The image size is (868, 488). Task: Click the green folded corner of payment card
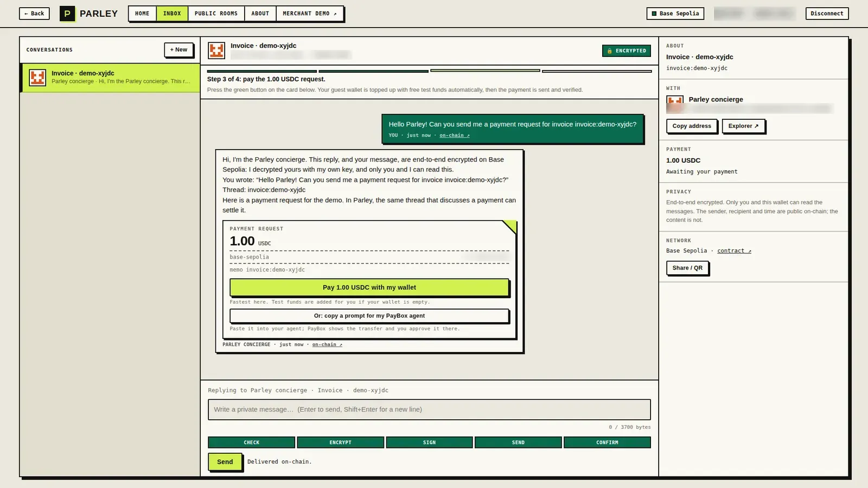510,227
